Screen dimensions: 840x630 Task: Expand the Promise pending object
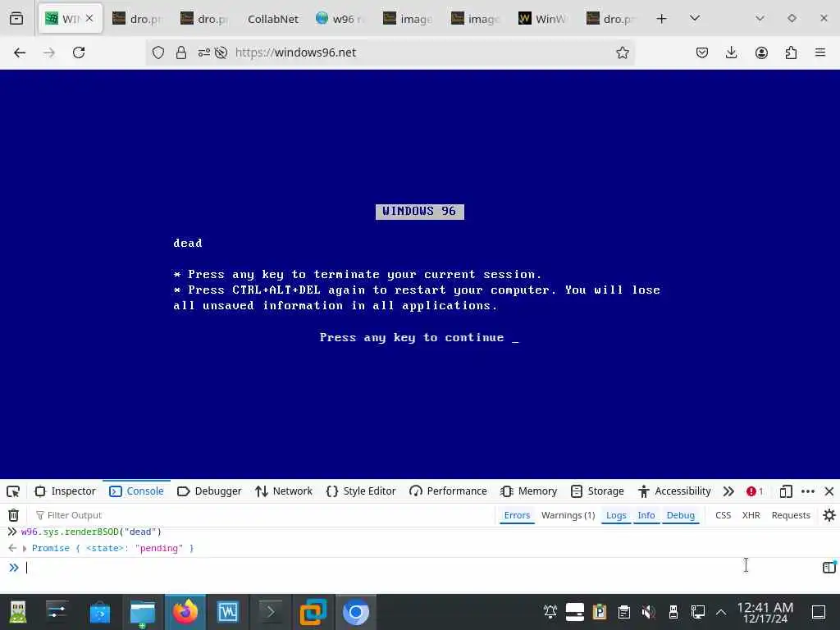pyautogui.click(x=25, y=549)
